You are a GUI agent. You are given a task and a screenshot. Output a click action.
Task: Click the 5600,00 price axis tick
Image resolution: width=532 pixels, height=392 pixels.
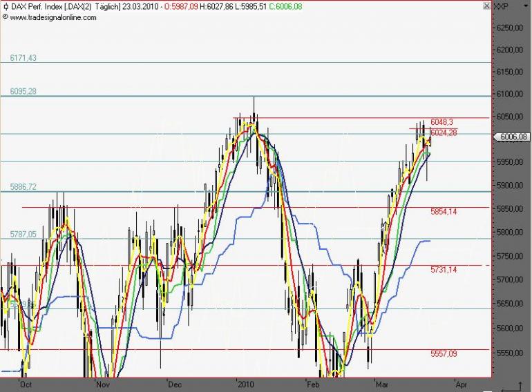pos(510,328)
